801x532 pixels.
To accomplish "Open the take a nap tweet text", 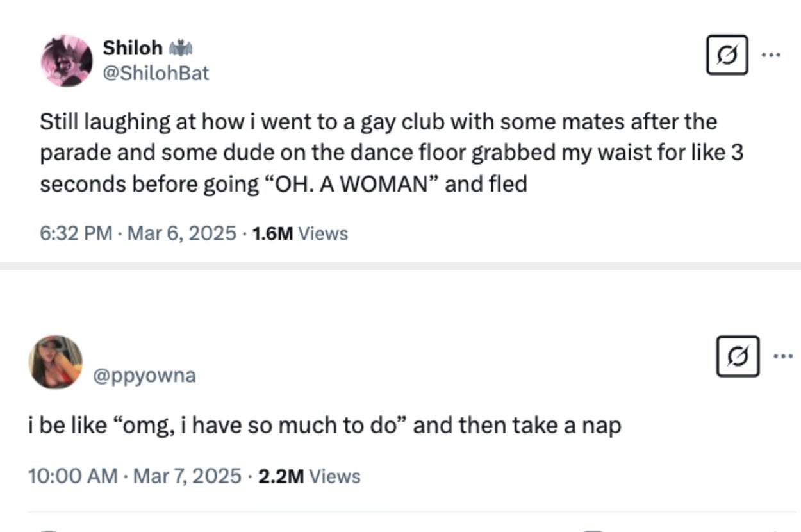I will (x=324, y=426).
